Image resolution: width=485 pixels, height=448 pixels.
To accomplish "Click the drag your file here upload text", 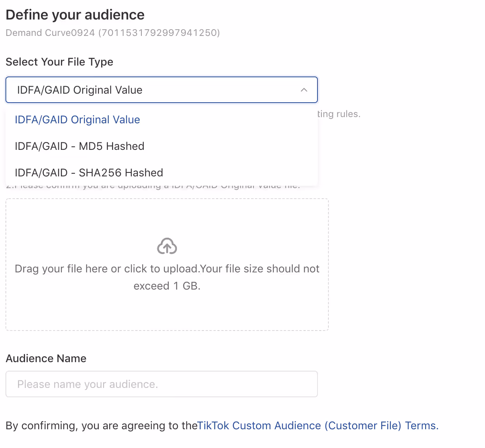I will tap(167, 277).
